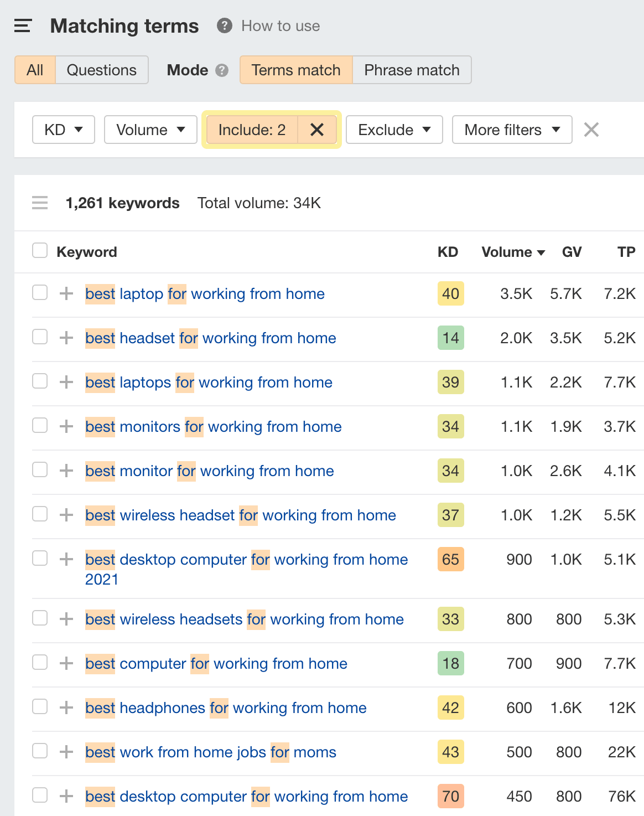Clear all filters using the X icon
644x816 pixels.
(x=591, y=130)
